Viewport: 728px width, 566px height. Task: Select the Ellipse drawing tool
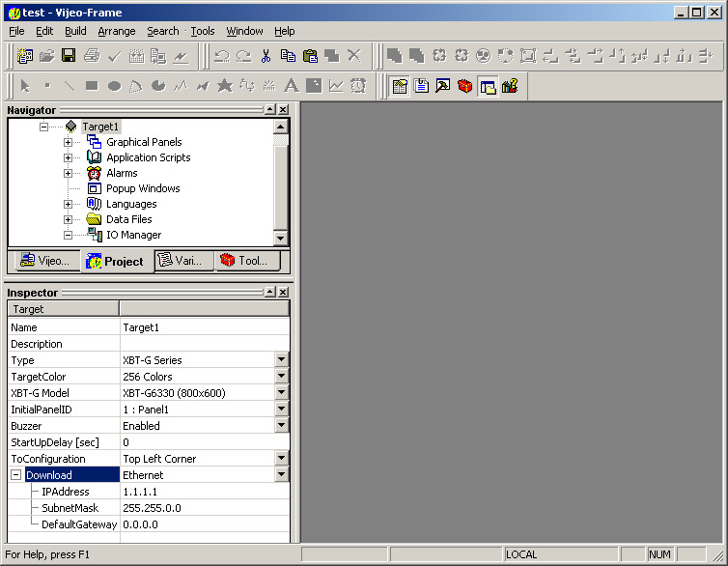(x=114, y=86)
